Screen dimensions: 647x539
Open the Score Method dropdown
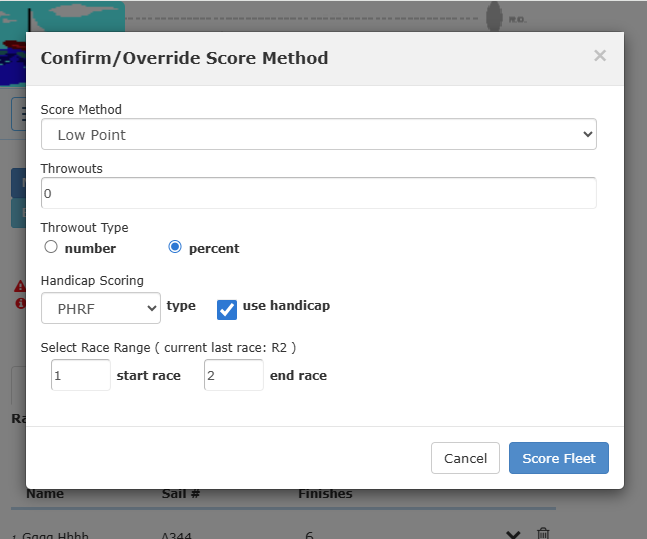(319, 134)
